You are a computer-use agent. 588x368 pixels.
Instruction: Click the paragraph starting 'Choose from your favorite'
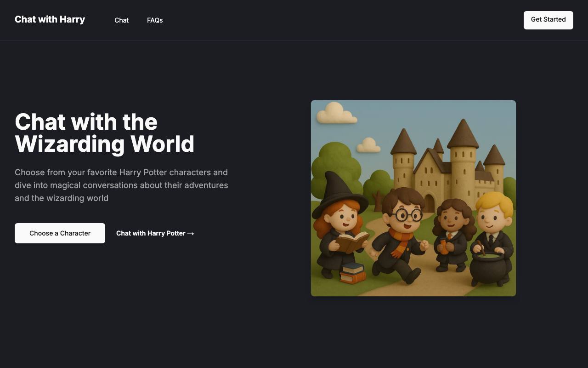click(x=121, y=185)
